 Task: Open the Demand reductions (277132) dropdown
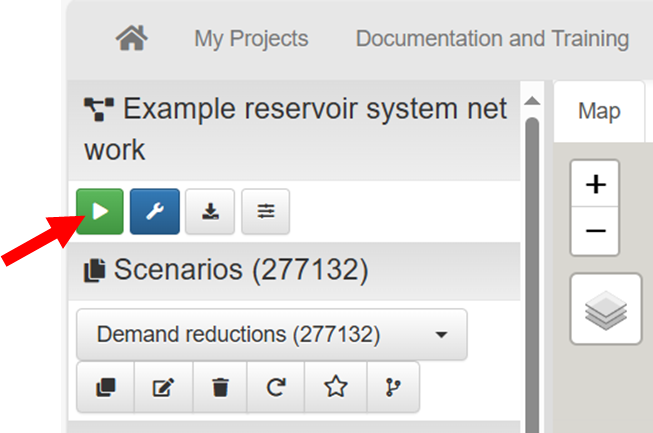[x=271, y=334]
